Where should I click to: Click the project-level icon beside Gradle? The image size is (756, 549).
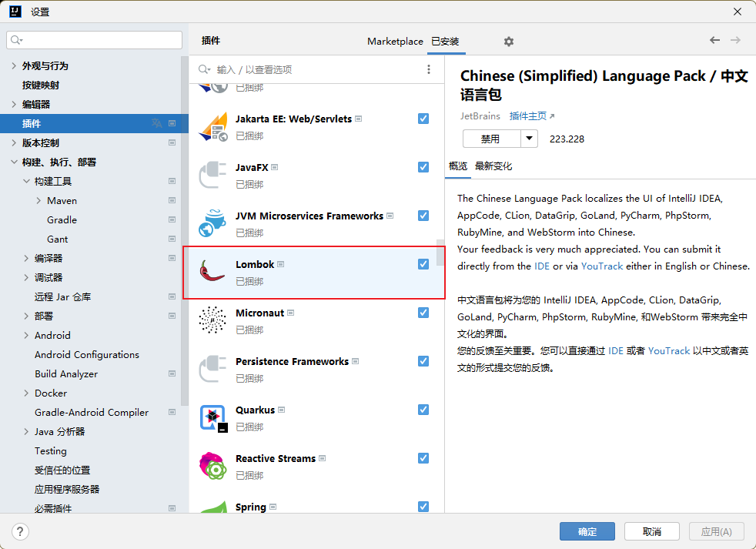(172, 220)
